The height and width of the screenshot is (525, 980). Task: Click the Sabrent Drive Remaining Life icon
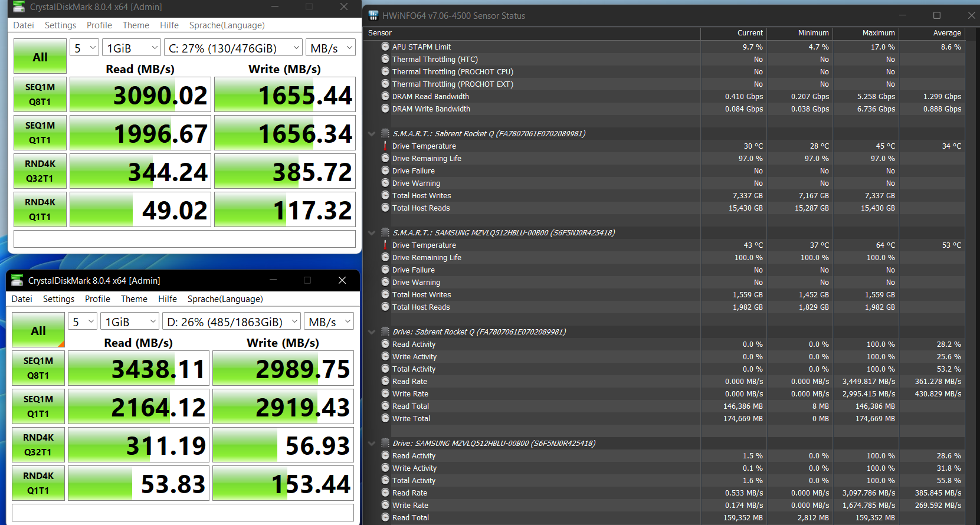click(385, 158)
